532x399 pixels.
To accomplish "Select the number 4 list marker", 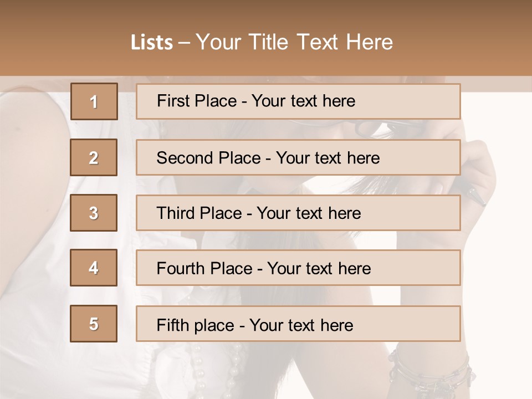I will [94, 268].
